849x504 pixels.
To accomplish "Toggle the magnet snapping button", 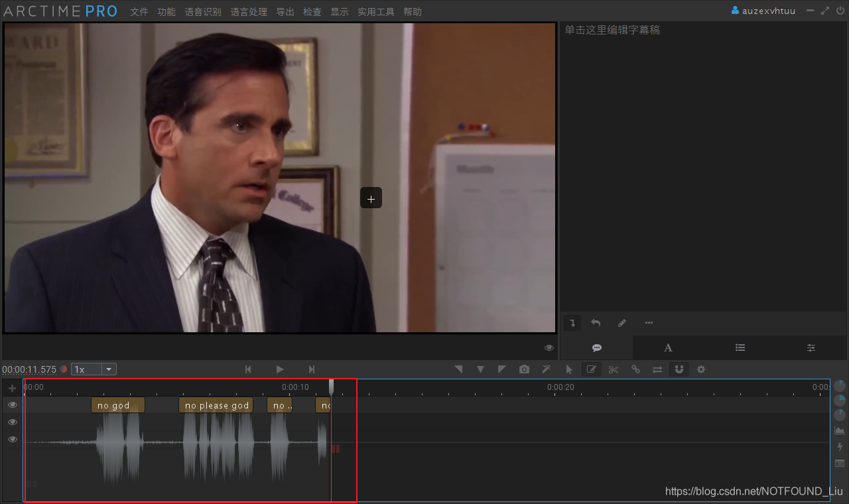I will click(x=679, y=369).
